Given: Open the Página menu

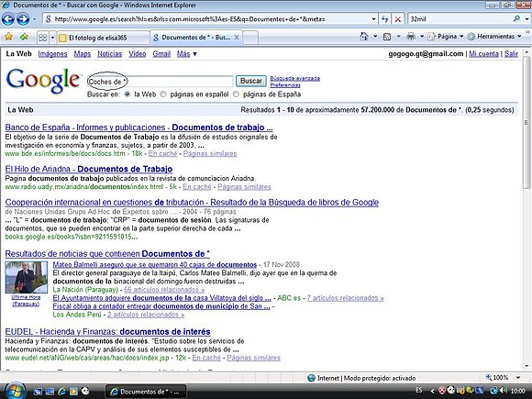Looking at the screenshot, I should (x=446, y=37).
